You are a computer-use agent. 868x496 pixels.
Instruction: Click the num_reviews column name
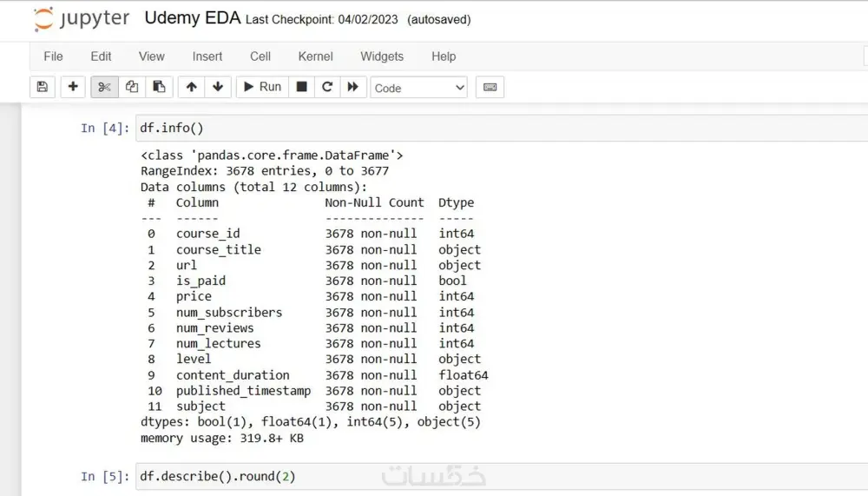point(214,328)
